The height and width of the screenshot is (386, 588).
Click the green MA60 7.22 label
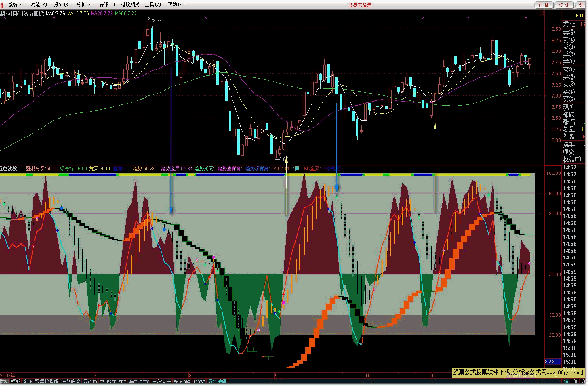(x=126, y=13)
